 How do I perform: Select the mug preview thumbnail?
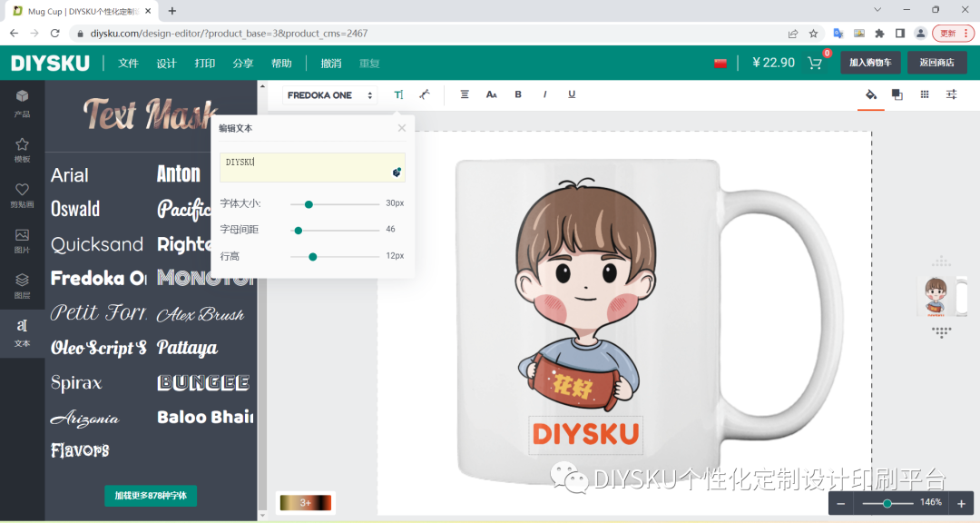tap(941, 297)
